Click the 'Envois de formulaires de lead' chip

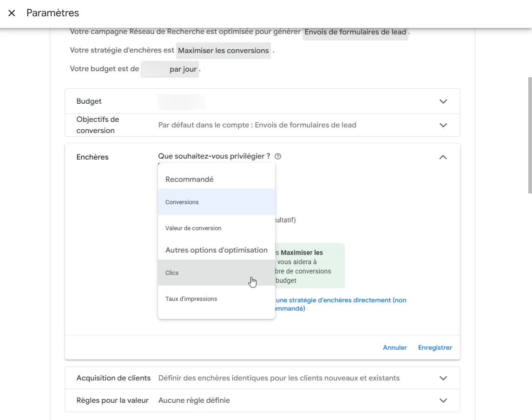[x=355, y=32]
